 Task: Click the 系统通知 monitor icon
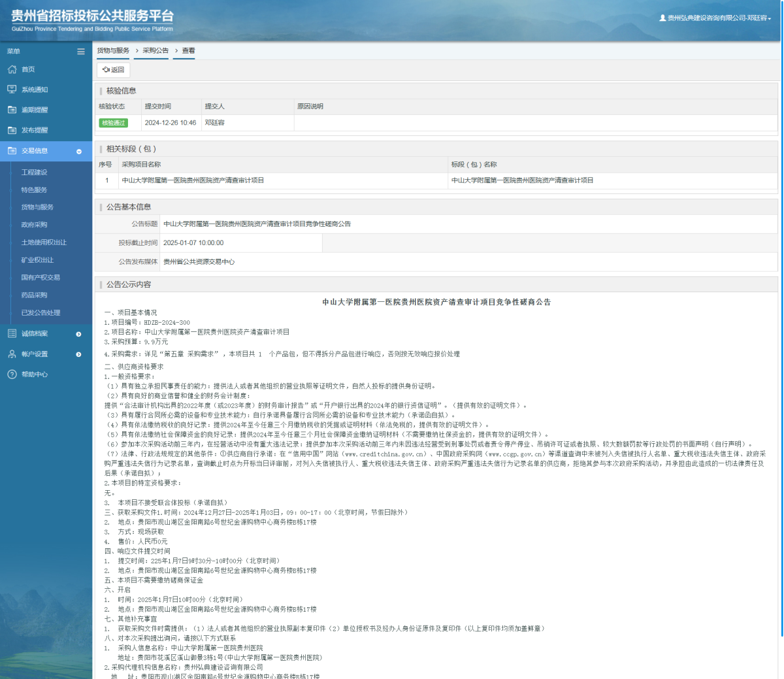pyautogui.click(x=12, y=90)
